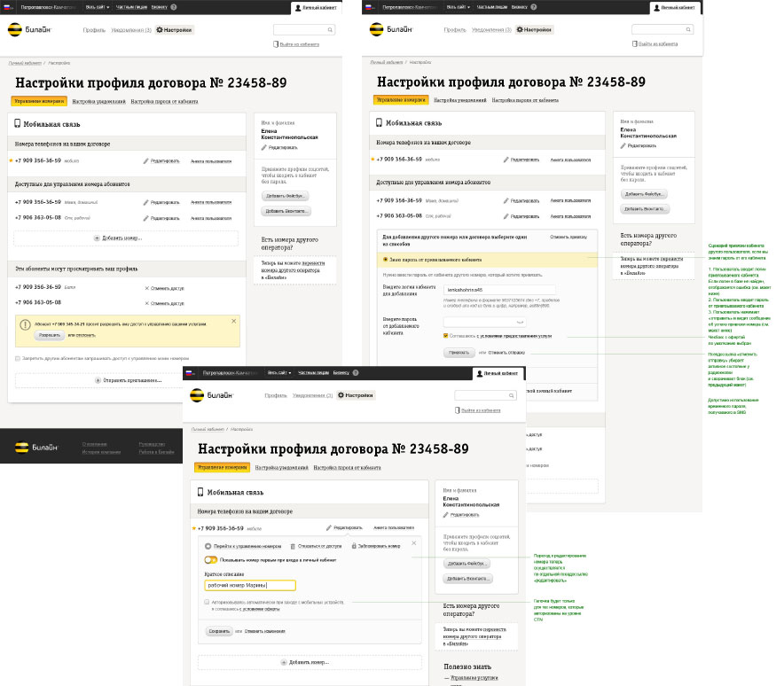
Task: Toggle 'Показывать номер первым при входе' switch
Action: pyautogui.click(x=210, y=560)
